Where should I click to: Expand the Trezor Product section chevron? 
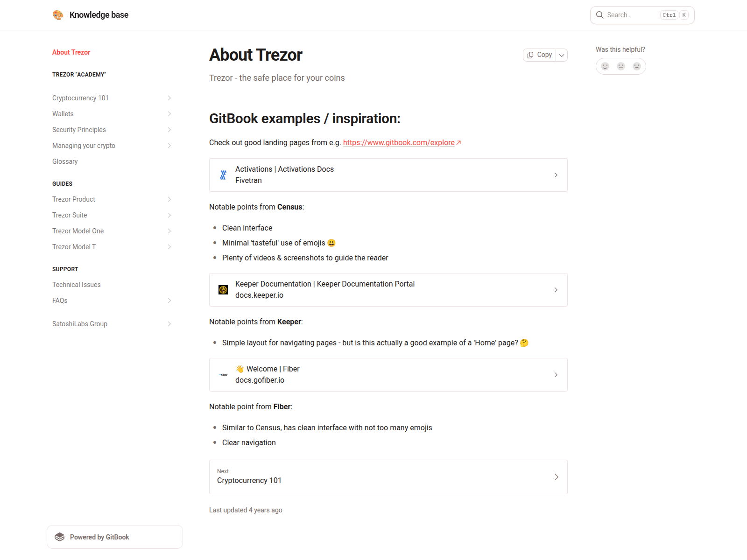coord(169,199)
